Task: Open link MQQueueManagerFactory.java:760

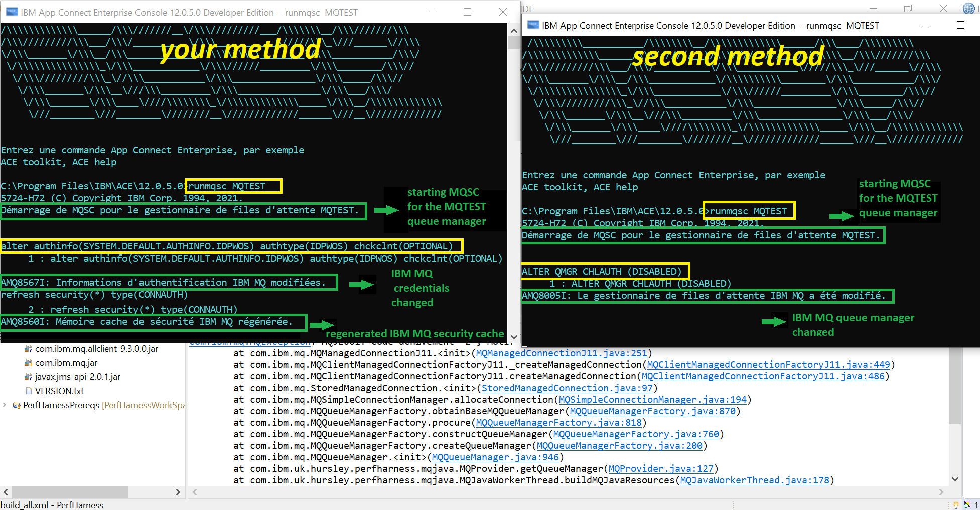Action: (x=636, y=434)
